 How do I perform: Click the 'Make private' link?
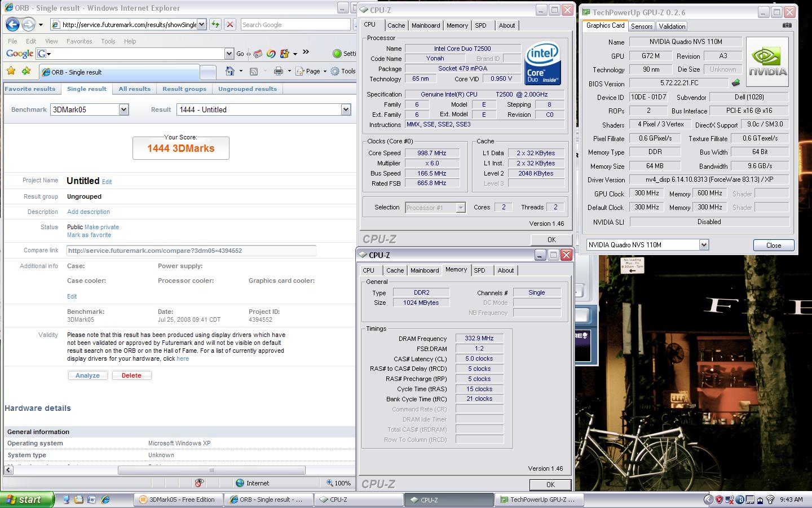pyautogui.click(x=101, y=227)
